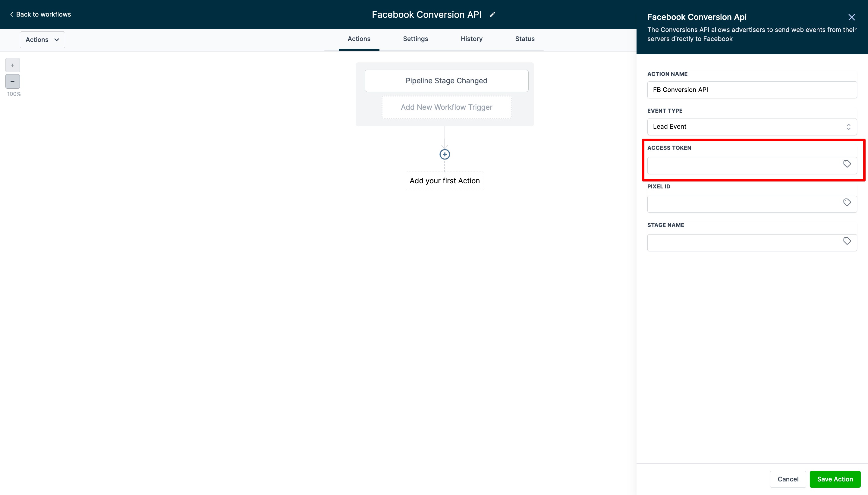Open custom values tag for Pixel ID
Viewport: 868px width, 495px height.
point(847,203)
